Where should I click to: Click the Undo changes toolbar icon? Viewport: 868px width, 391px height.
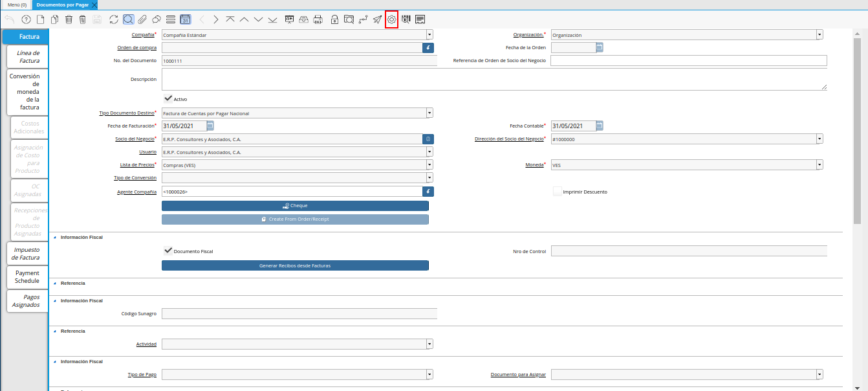click(x=10, y=19)
